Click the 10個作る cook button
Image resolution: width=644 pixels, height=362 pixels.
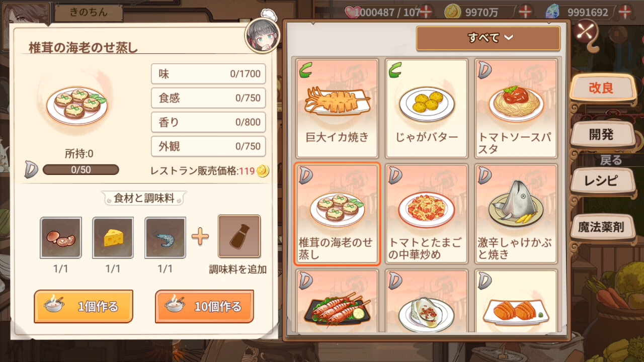pyautogui.click(x=204, y=306)
